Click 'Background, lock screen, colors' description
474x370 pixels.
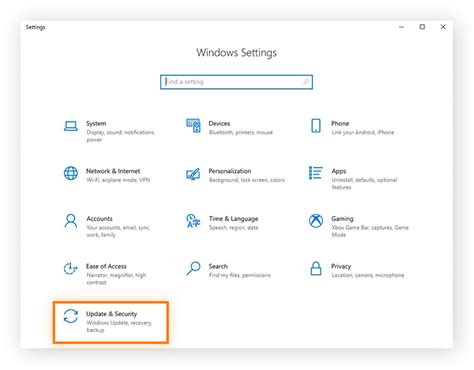[x=247, y=180]
